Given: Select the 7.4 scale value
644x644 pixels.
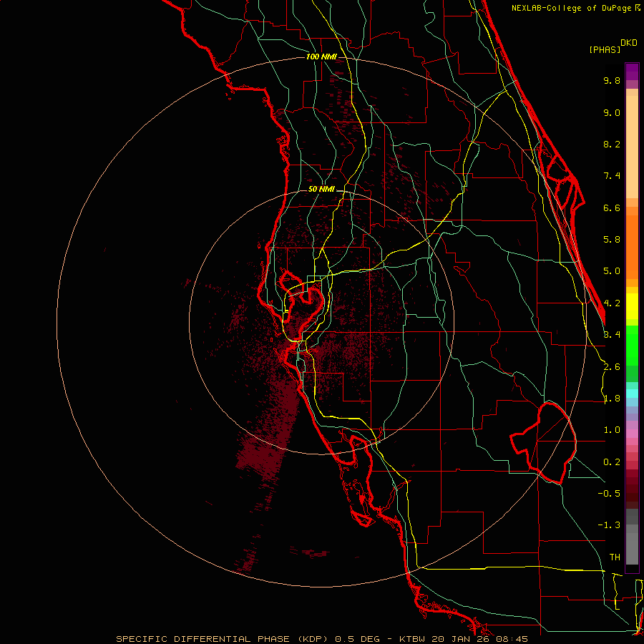Looking at the screenshot, I should tap(612, 176).
